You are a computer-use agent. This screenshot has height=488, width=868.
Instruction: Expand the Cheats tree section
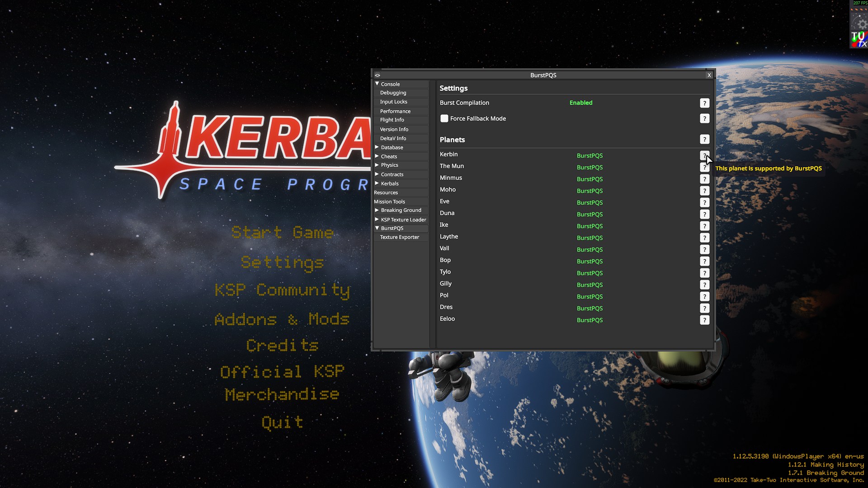[377, 156]
